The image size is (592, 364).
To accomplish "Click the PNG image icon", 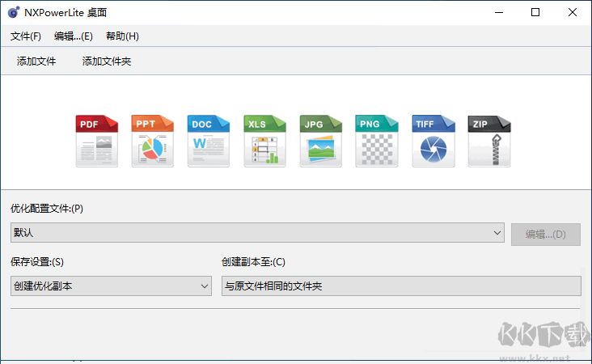I will [377, 141].
